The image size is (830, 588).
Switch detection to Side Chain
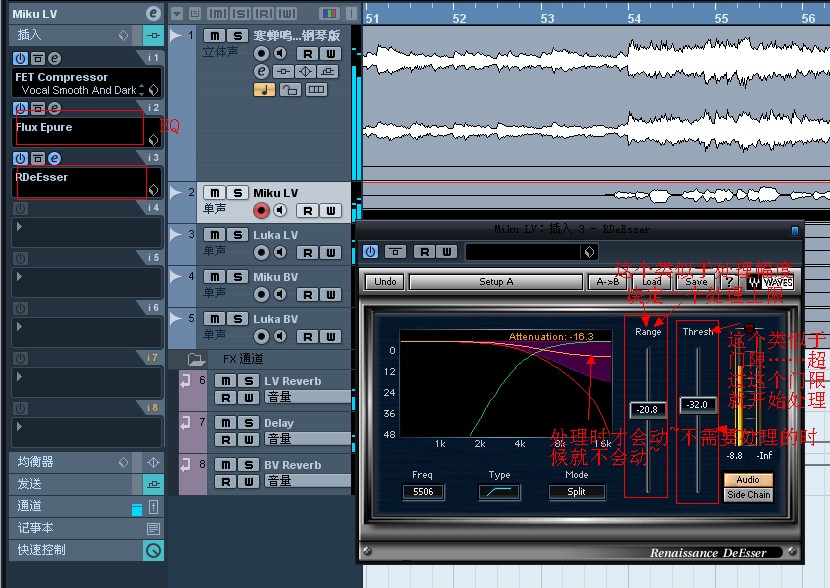pyautogui.click(x=748, y=495)
